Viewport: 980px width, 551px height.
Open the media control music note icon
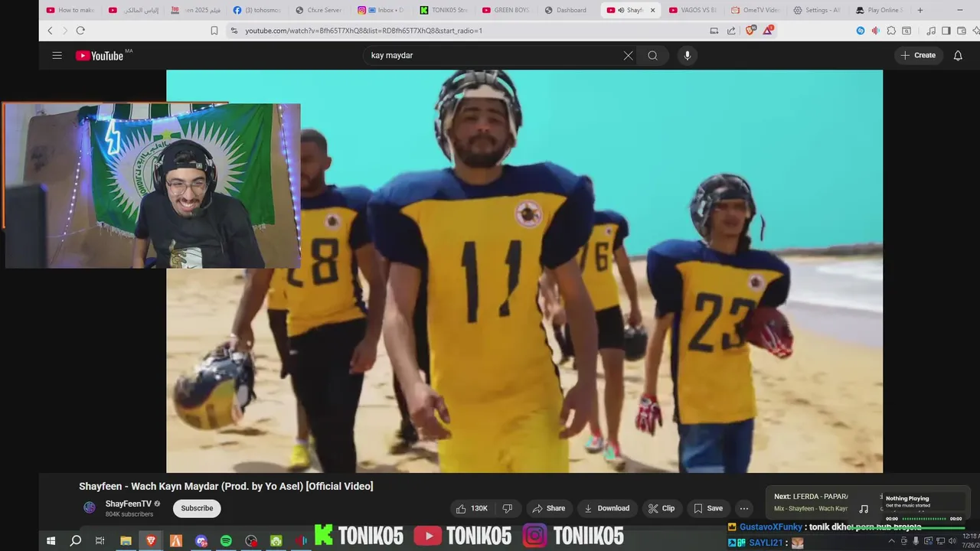pyautogui.click(x=931, y=31)
